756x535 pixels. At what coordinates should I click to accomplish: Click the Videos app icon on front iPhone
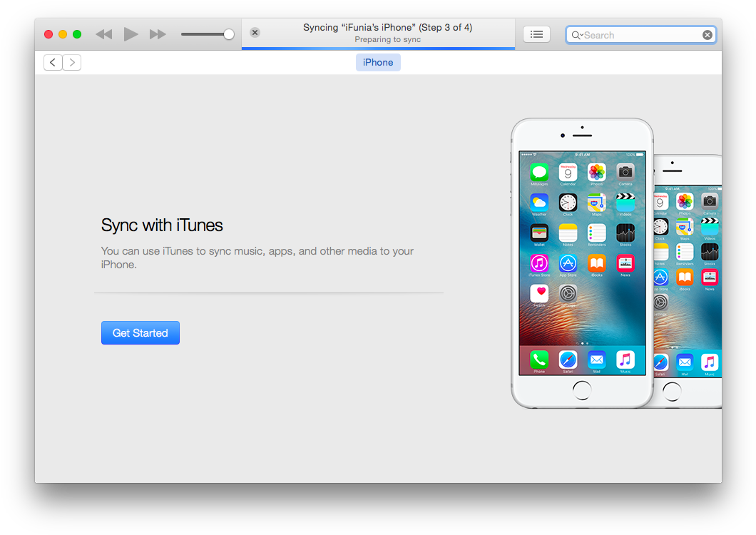pyautogui.click(x=625, y=202)
